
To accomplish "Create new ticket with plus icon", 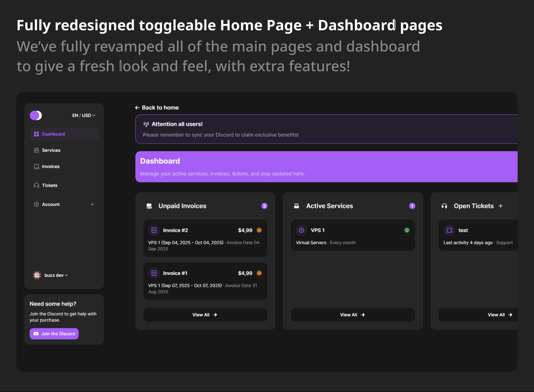I will 501,206.
